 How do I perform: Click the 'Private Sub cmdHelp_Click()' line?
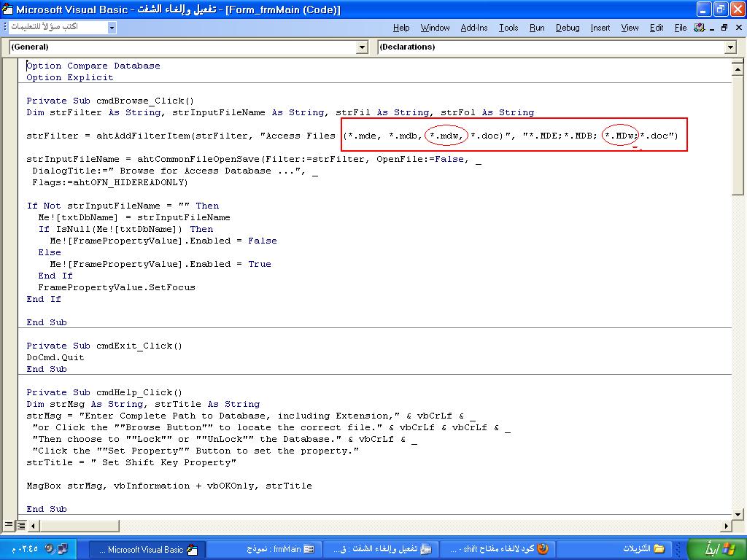click(x=104, y=392)
